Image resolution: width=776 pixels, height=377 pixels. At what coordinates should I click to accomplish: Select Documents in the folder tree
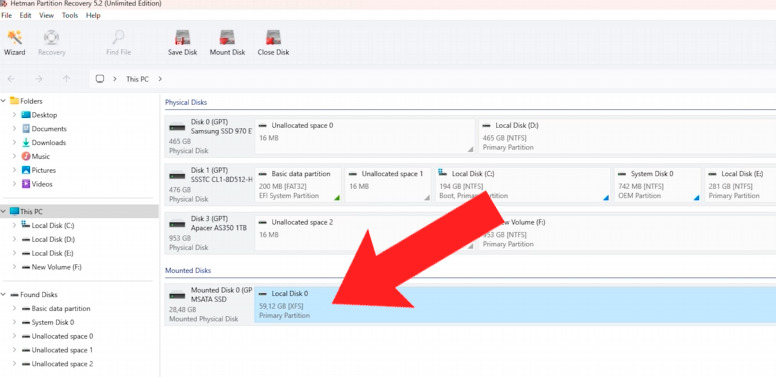[49, 129]
